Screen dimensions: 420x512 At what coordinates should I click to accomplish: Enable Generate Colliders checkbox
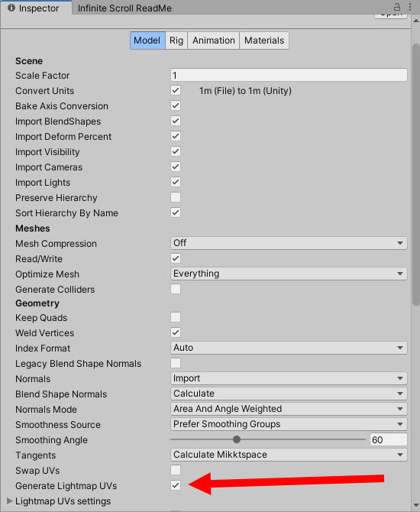[x=176, y=289]
